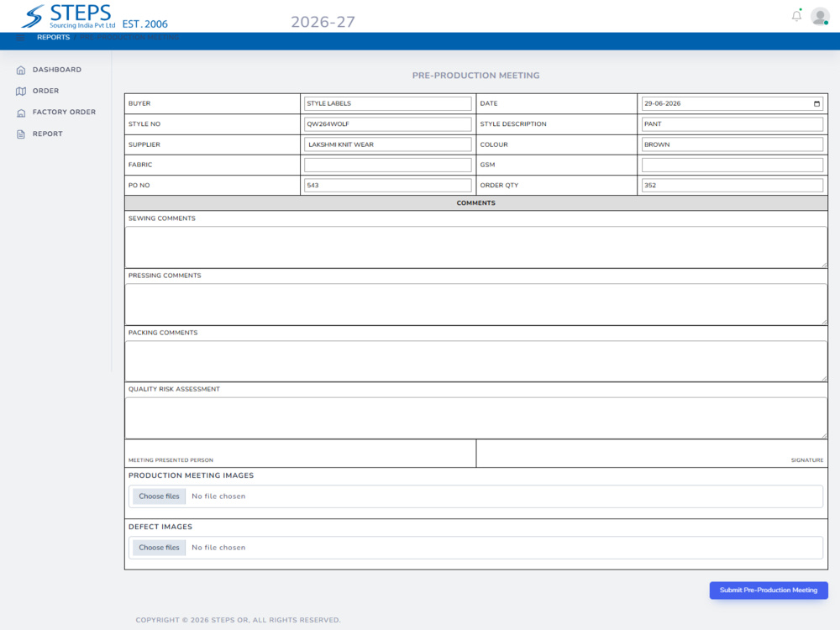Click the Order map icon

[x=21, y=91]
